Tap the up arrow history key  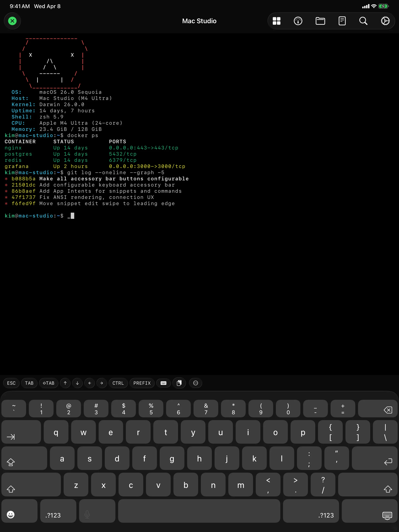tap(65, 383)
